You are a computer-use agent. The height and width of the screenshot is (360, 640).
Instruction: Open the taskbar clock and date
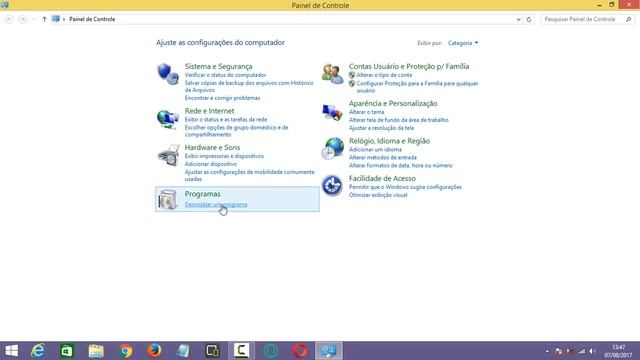click(x=618, y=351)
